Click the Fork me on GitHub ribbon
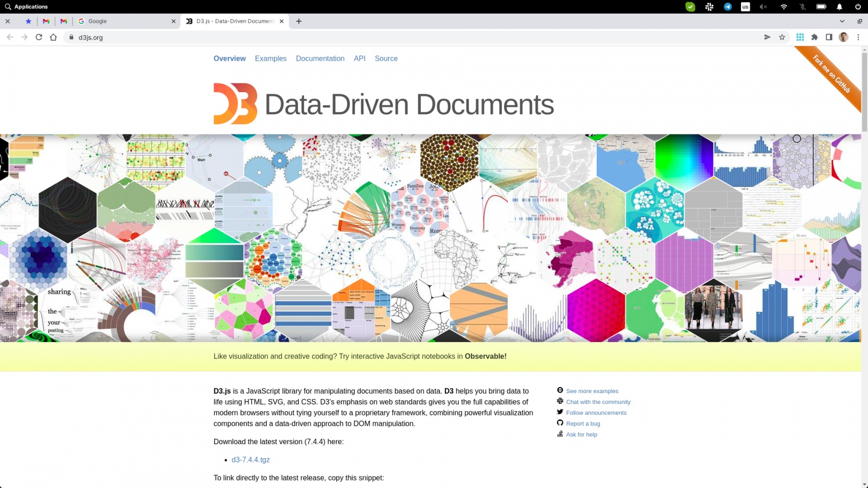868x488 pixels. [831, 75]
